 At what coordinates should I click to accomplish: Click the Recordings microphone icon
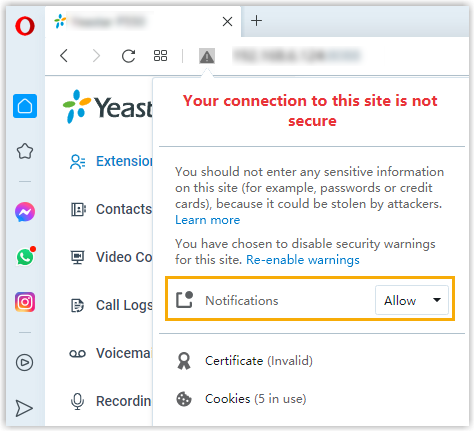tap(77, 401)
